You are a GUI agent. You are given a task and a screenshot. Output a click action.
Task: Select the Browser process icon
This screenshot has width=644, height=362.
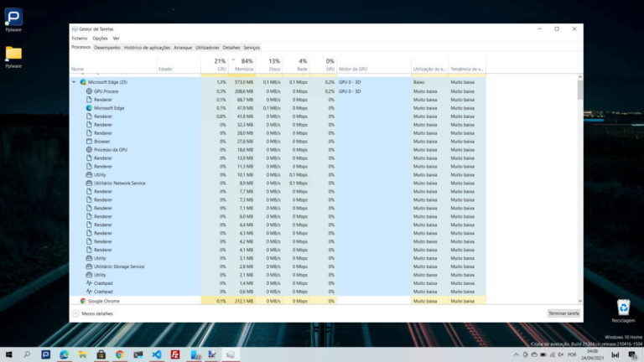(x=89, y=141)
